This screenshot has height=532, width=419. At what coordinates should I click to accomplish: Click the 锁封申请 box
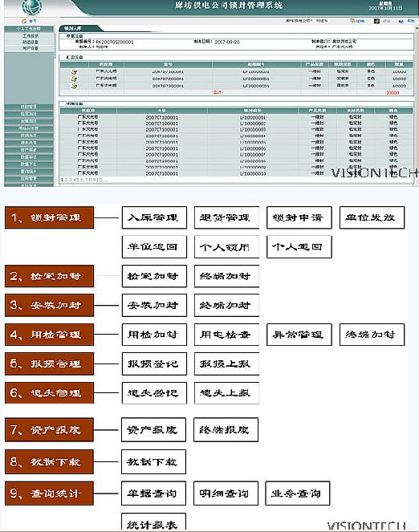[299, 217]
